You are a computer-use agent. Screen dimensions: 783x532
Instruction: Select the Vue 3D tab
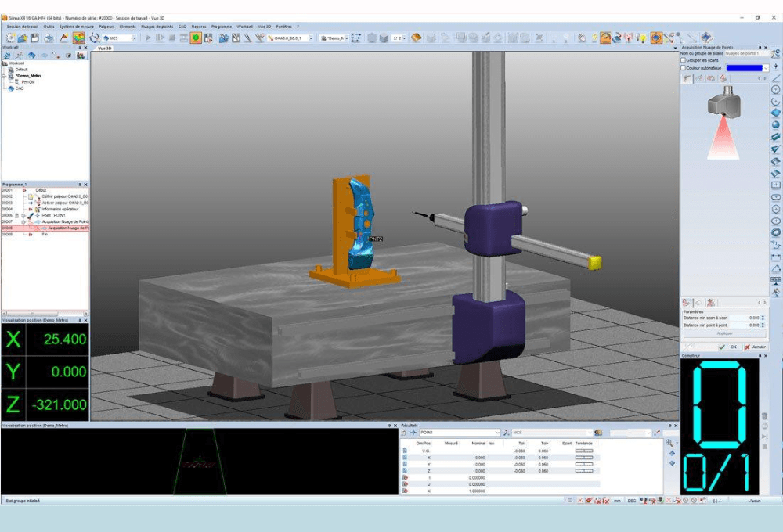[104, 49]
